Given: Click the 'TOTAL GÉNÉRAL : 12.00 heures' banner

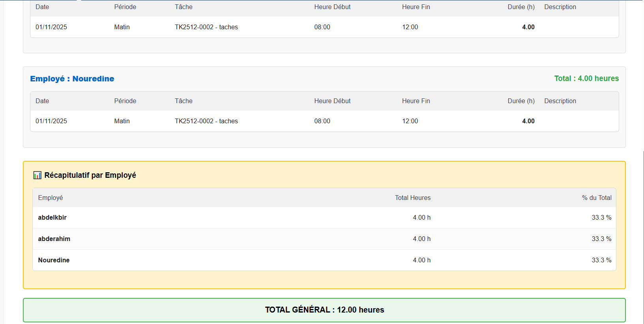Looking at the screenshot, I should [324, 310].
